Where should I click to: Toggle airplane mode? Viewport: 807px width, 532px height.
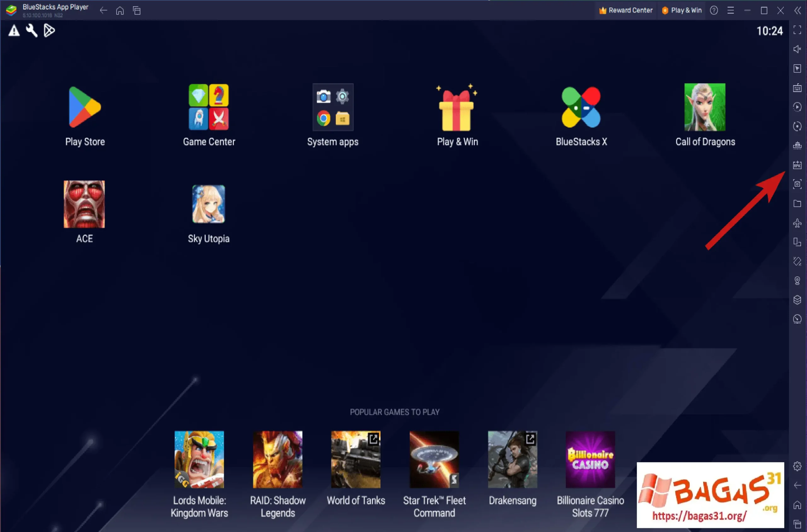point(798,223)
